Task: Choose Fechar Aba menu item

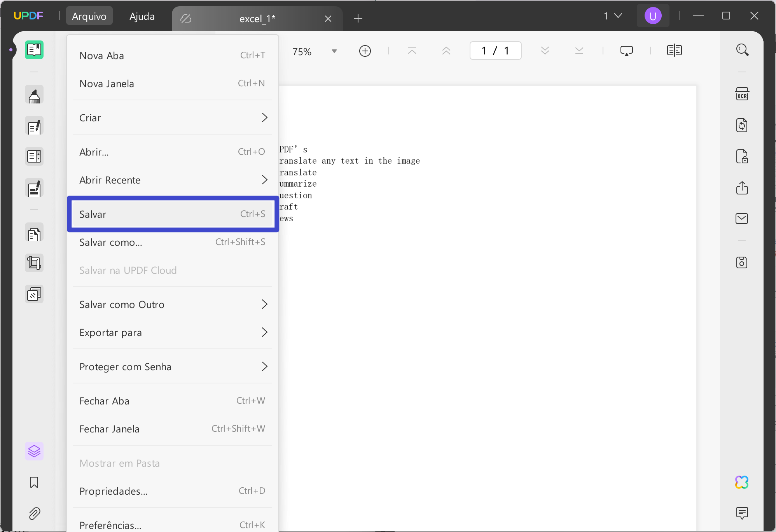Action: pos(173,401)
